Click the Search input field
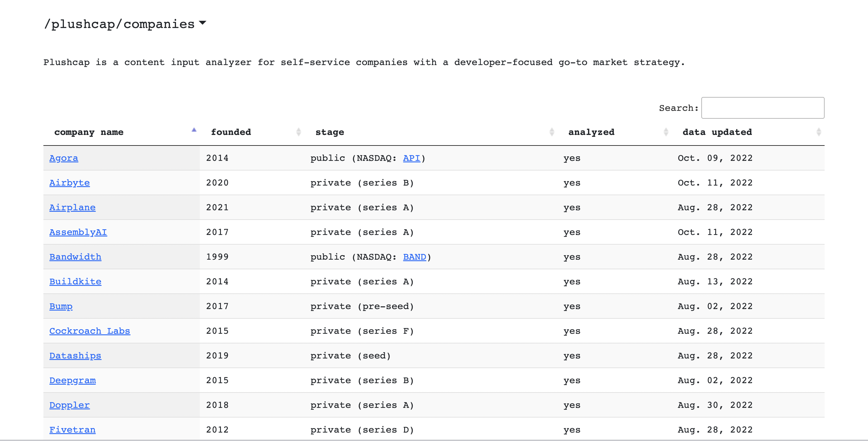The image size is (868, 441). point(763,108)
